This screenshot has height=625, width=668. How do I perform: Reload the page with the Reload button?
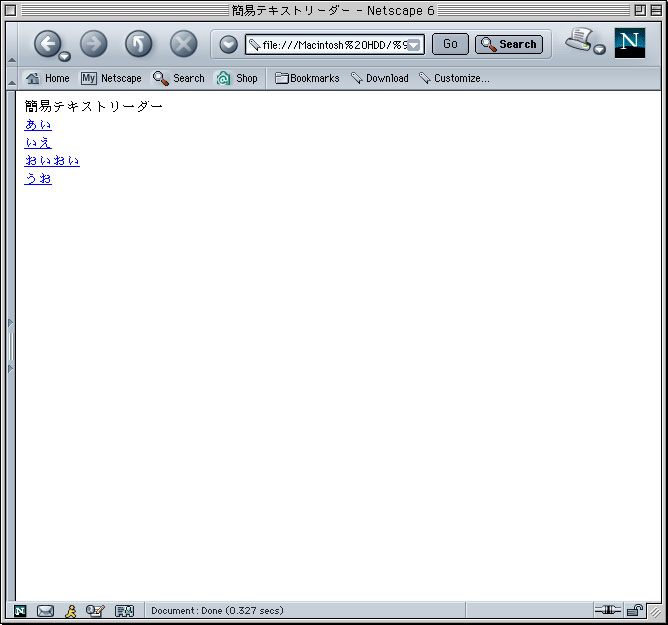click(138, 43)
